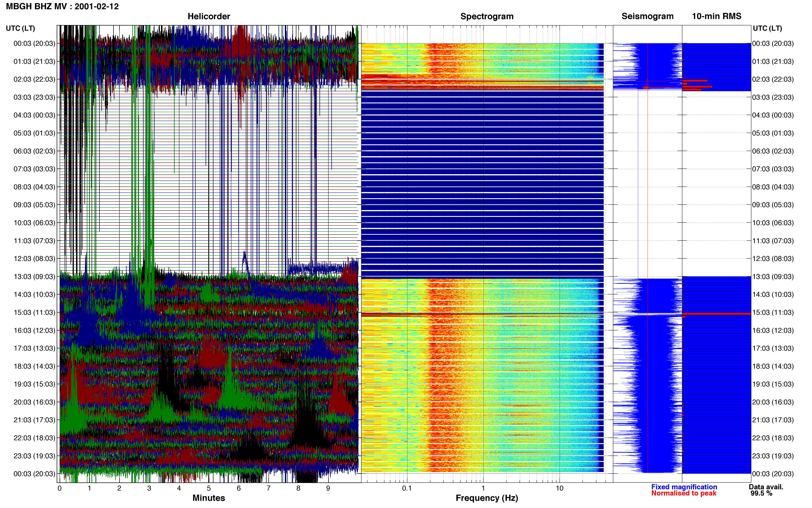
Task: Click the Frequency (Hz) axis label
Action: pos(487,498)
